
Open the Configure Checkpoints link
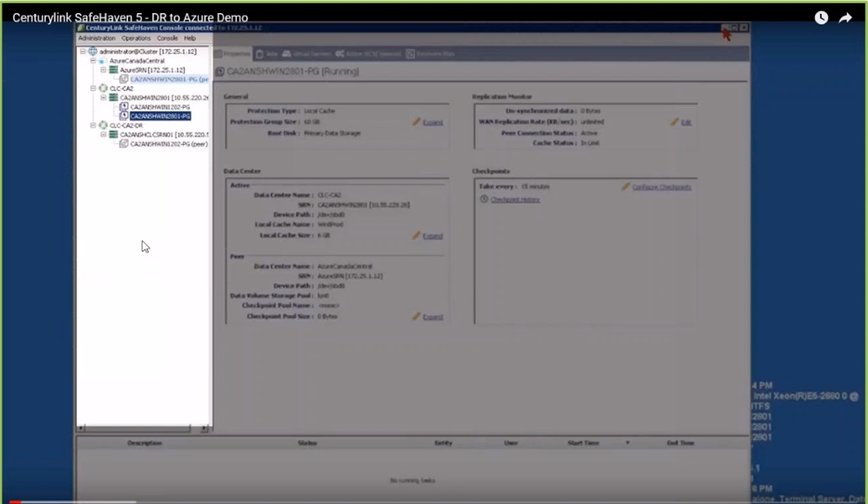pyautogui.click(x=662, y=187)
